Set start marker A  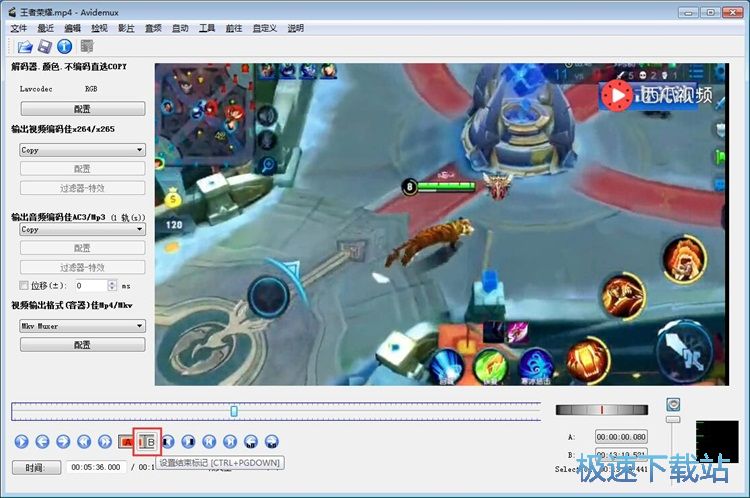(126, 442)
